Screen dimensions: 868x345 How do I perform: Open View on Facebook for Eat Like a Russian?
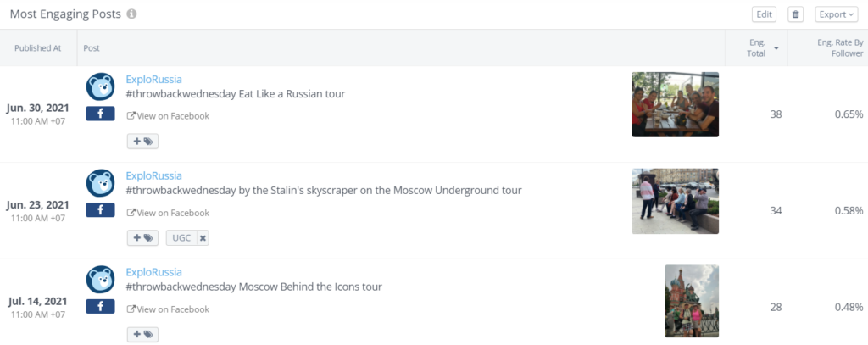tap(168, 116)
